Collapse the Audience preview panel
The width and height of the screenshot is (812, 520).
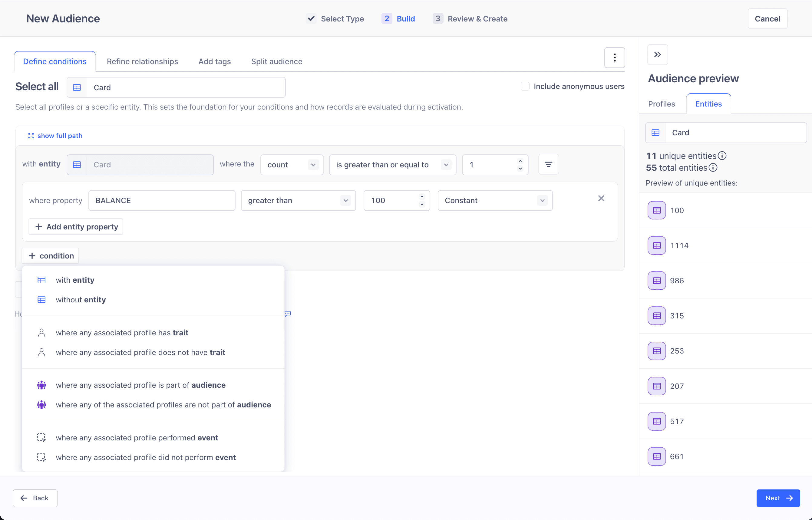[657, 54]
